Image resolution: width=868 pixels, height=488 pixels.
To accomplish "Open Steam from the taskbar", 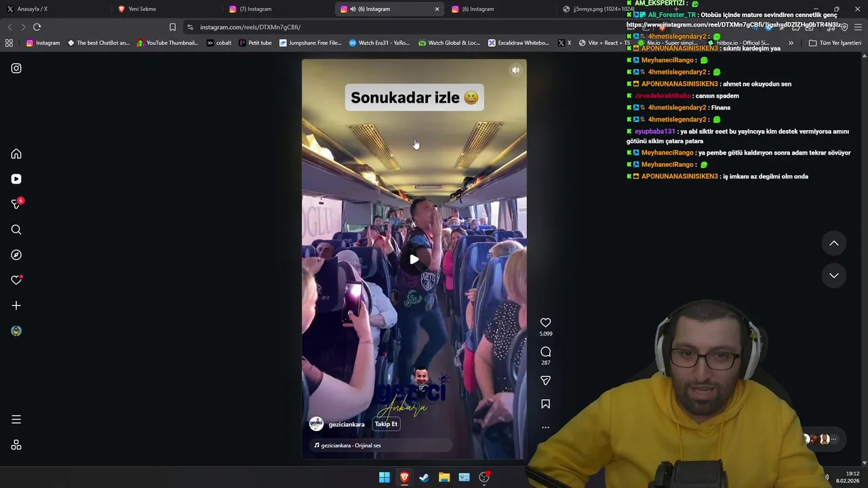I will point(424,477).
